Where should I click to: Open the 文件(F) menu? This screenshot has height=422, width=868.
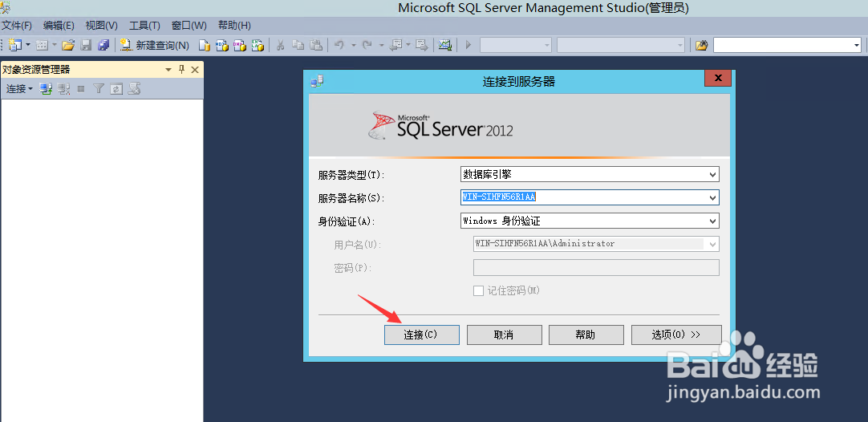click(x=17, y=26)
